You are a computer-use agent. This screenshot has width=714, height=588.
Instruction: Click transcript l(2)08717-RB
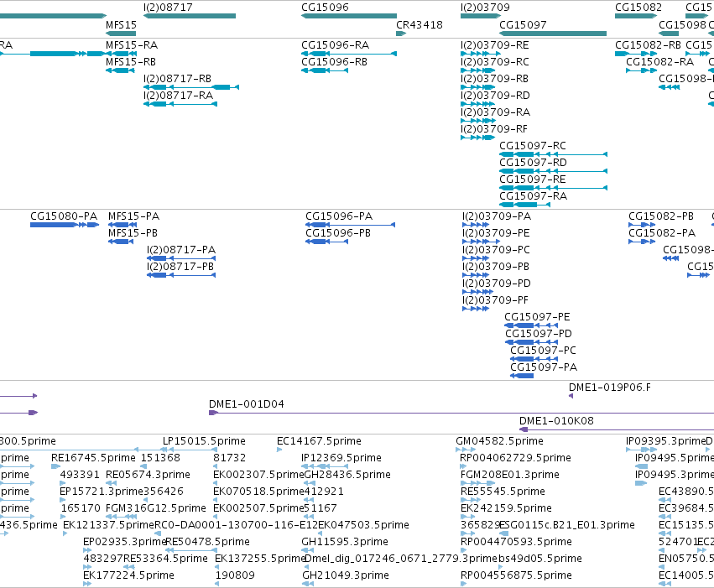click(178, 79)
